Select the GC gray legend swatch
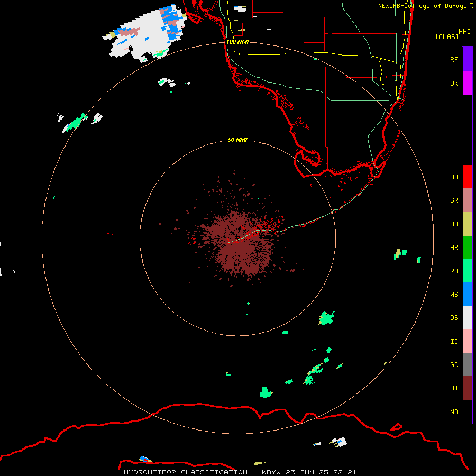The height and width of the screenshot is (476, 476). 467,364
